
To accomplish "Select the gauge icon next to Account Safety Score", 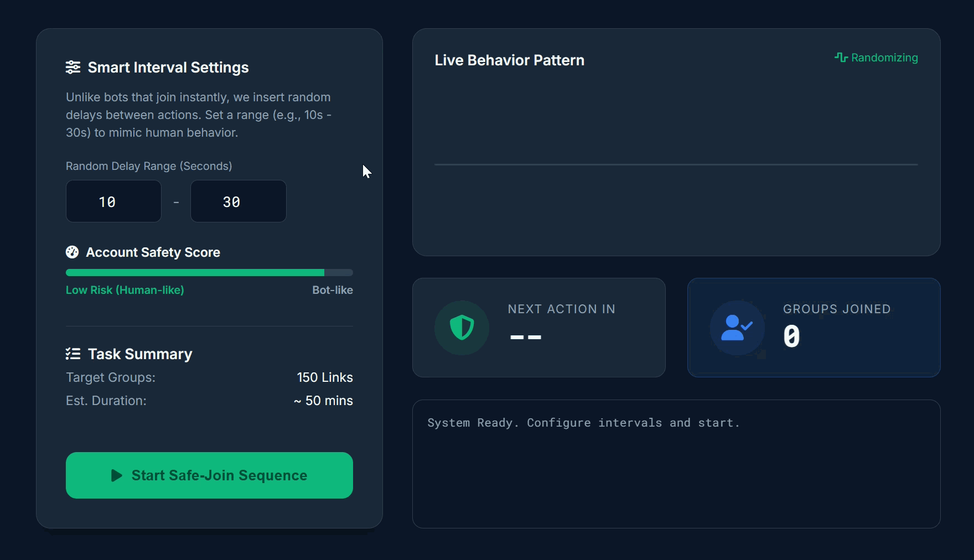I will point(72,252).
